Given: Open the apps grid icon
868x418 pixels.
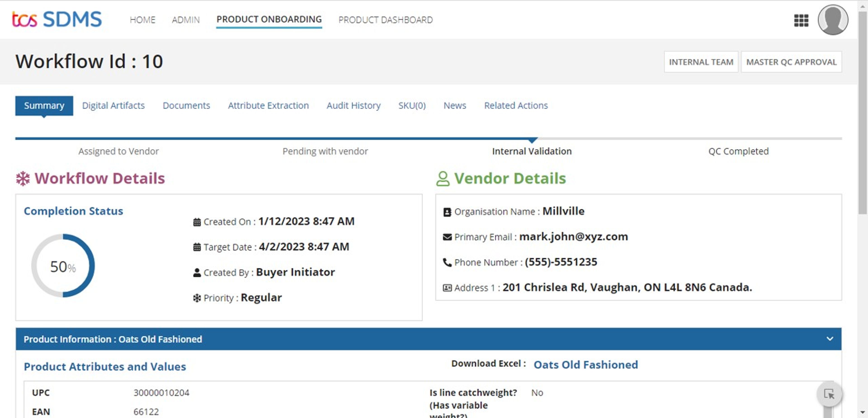Looking at the screenshot, I should pyautogui.click(x=801, y=20).
